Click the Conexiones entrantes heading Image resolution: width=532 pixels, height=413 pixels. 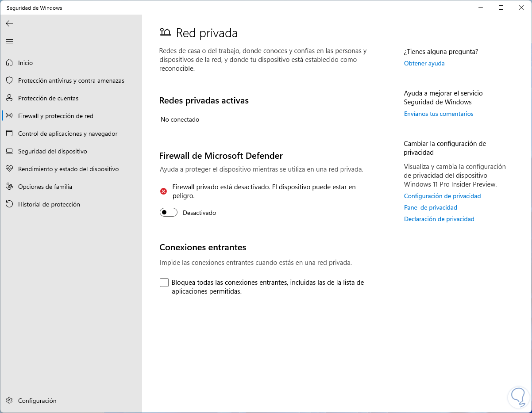click(203, 247)
